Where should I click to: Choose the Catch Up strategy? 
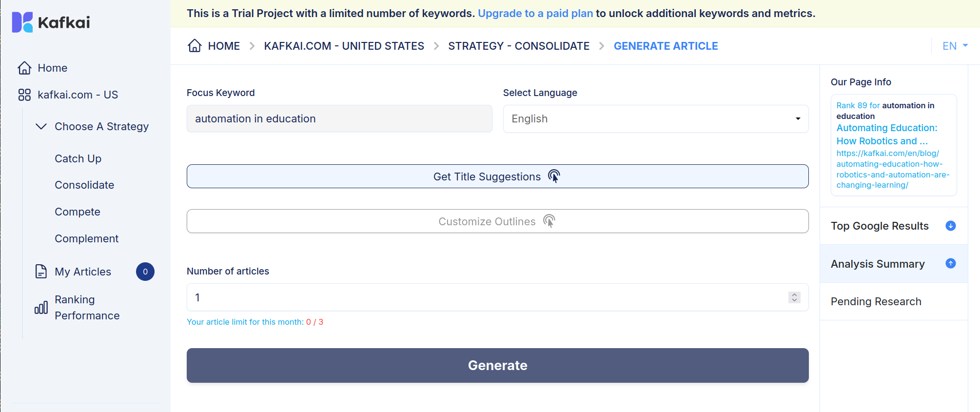78,158
